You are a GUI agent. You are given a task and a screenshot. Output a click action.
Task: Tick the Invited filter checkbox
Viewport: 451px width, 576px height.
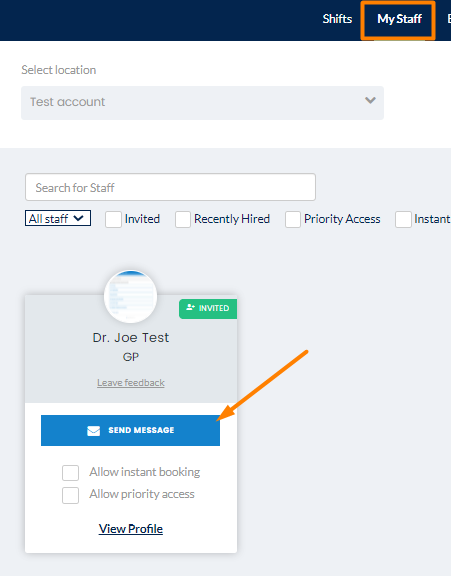[113, 219]
